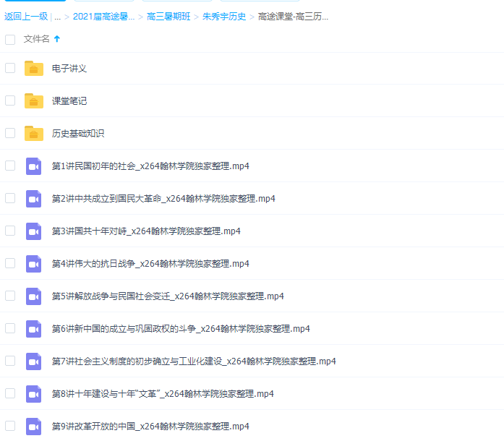
Task: Click 返回上一级 to go back
Action: tap(26, 16)
